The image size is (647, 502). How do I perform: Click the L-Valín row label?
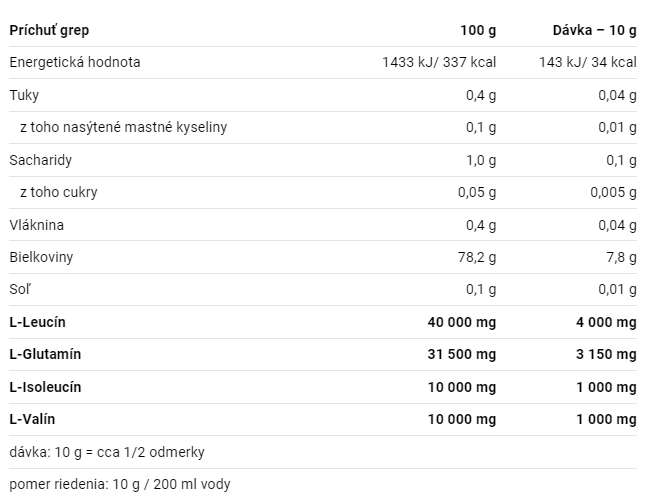32,420
